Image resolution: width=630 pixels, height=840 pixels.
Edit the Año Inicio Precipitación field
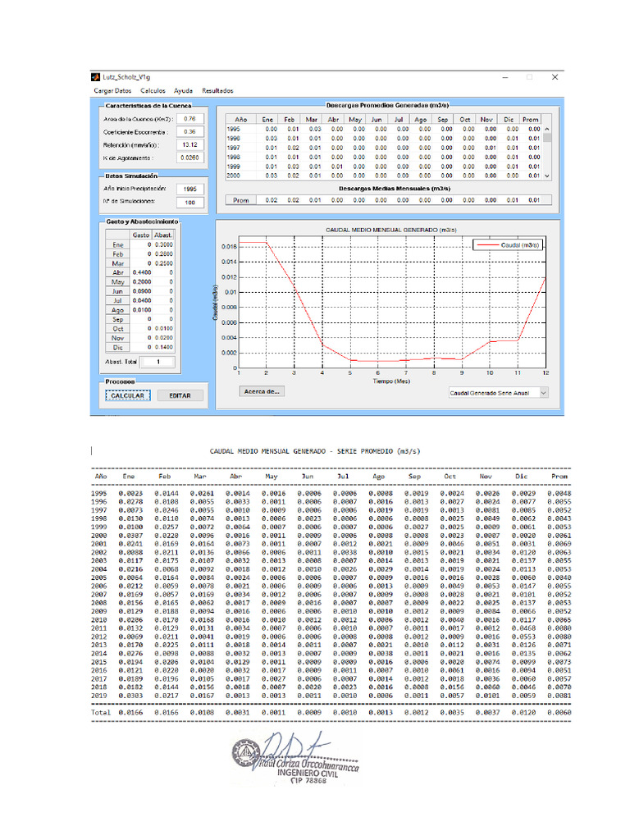(x=190, y=189)
